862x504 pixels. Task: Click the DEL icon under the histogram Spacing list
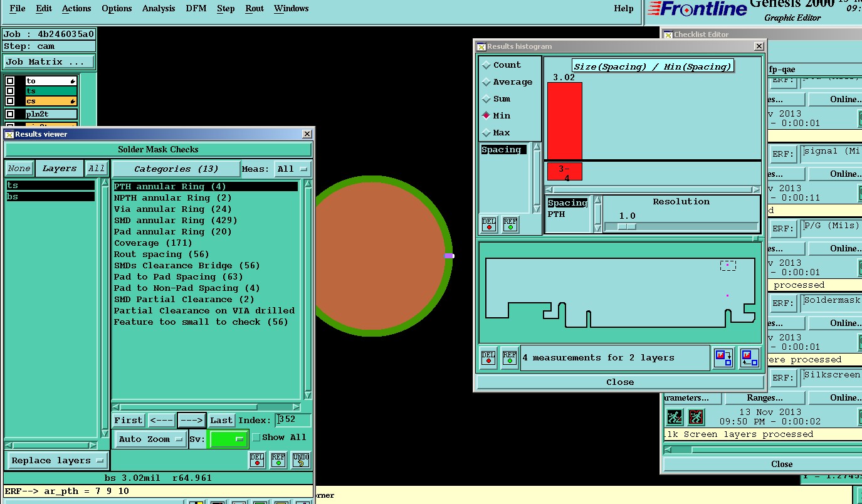[x=489, y=224]
